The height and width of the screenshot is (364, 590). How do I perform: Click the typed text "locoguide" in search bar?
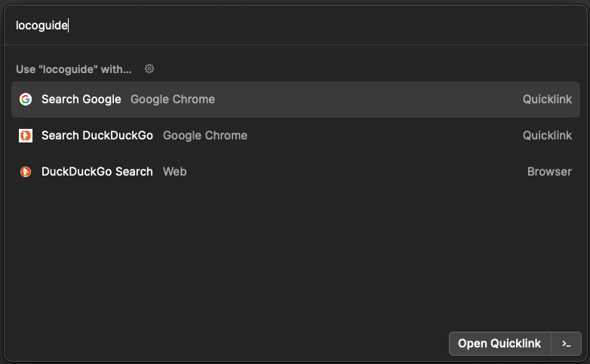[41, 26]
